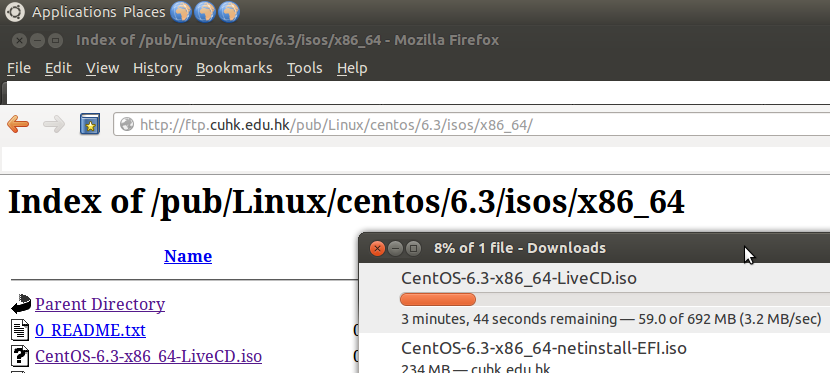Click the orange LiveCD download progress bar
The height and width of the screenshot is (373, 830).
438,300
